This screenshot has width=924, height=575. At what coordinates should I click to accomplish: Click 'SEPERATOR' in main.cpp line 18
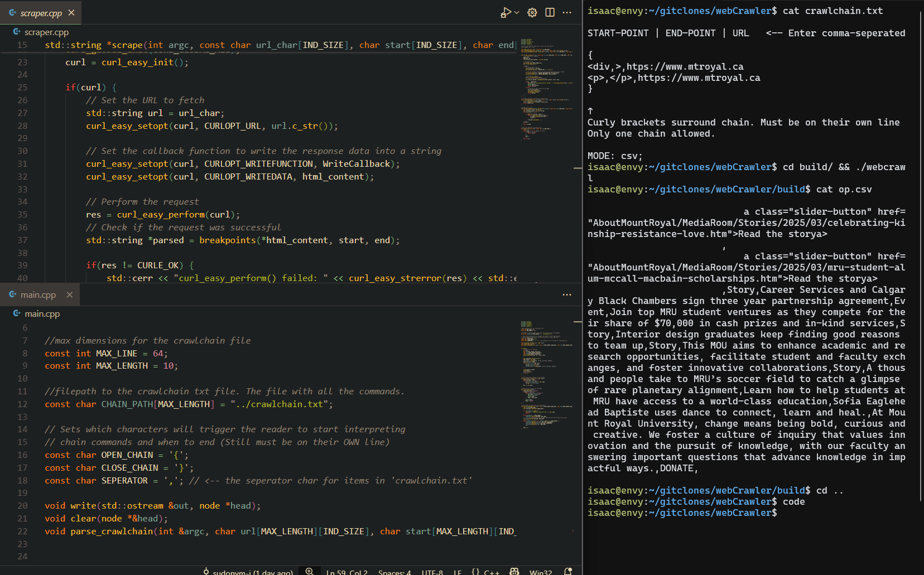pos(124,481)
